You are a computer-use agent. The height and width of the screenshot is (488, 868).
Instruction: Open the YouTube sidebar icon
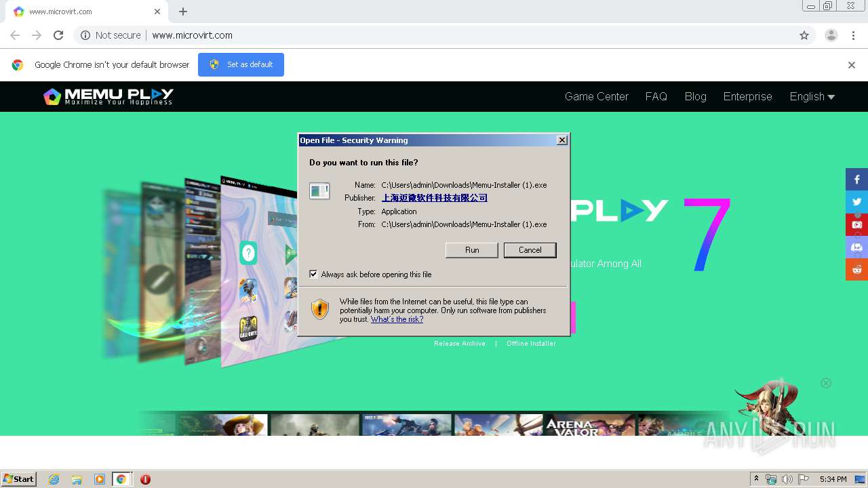[856, 224]
